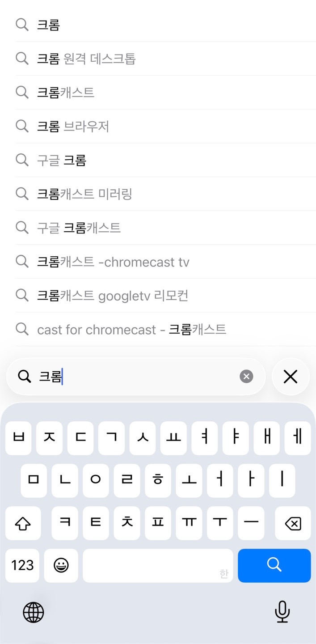Viewport: 316px width, 644px height.
Task: Tap search icon next to 구글 크롬캐스트
Action: click(x=22, y=228)
